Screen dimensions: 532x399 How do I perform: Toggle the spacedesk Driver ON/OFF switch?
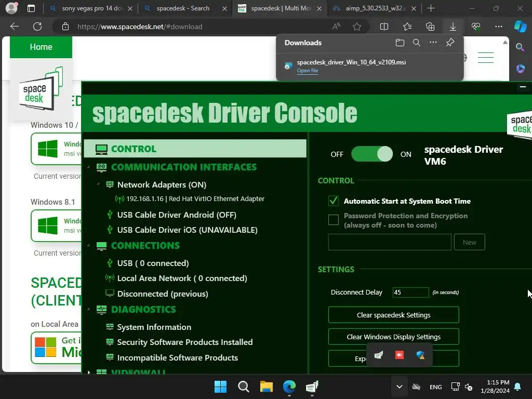[x=372, y=154]
